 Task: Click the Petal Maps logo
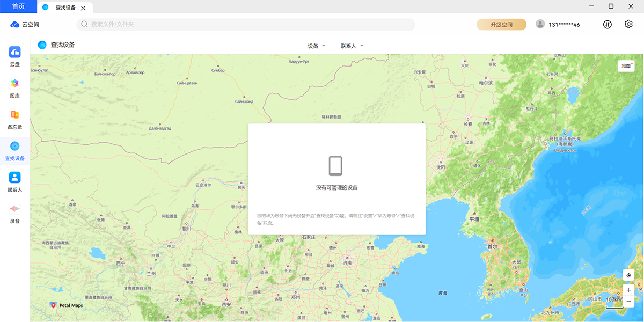66,305
